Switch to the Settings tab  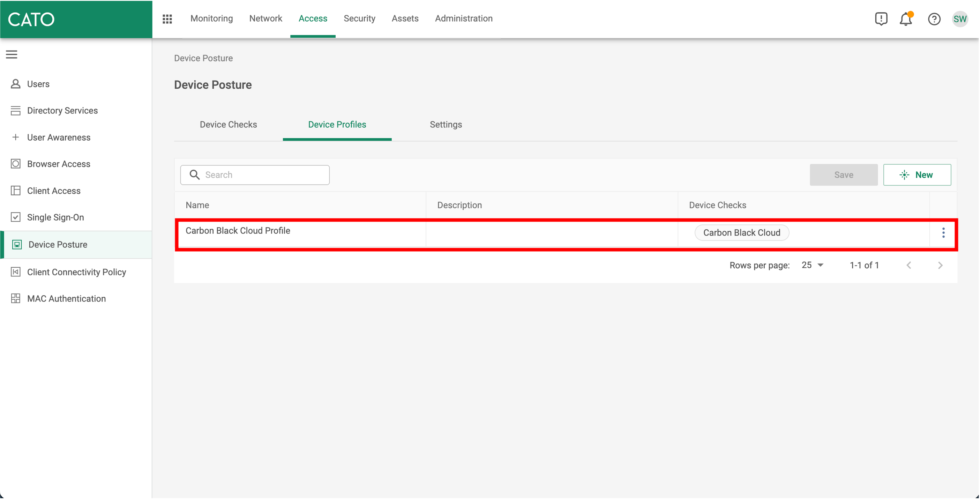click(446, 125)
